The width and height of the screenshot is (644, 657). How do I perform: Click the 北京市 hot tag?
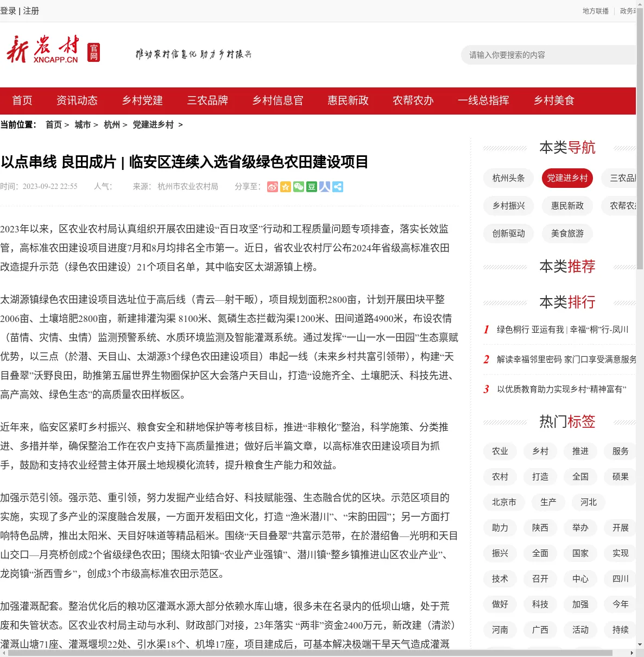[x=504, y=502]
